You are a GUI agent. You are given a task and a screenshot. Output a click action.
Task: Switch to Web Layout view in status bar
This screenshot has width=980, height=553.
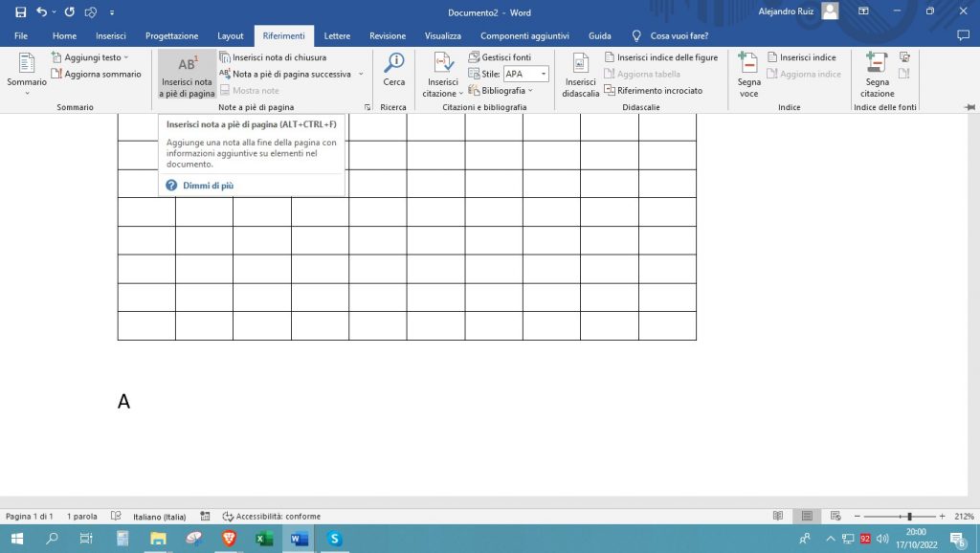[x=835, y=516]
